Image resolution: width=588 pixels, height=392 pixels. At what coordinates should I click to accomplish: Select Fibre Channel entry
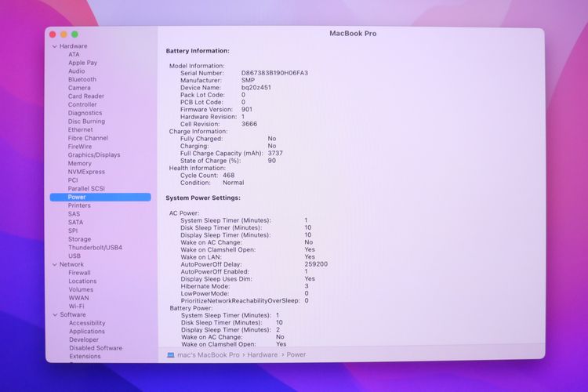[88, 138]
